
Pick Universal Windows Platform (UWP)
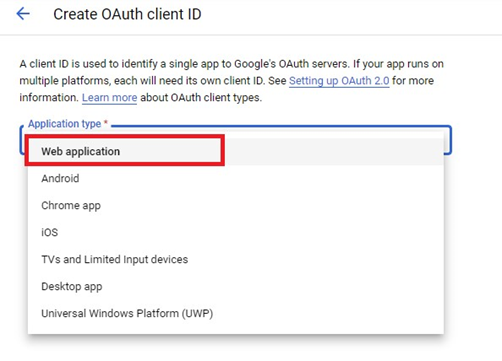click(x=236, y=313)
